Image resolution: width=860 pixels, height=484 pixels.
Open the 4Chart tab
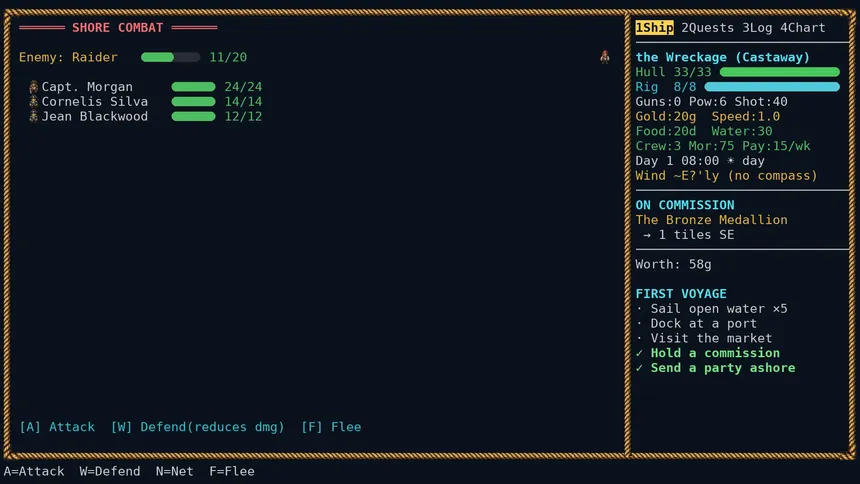[x=802, y=27]
